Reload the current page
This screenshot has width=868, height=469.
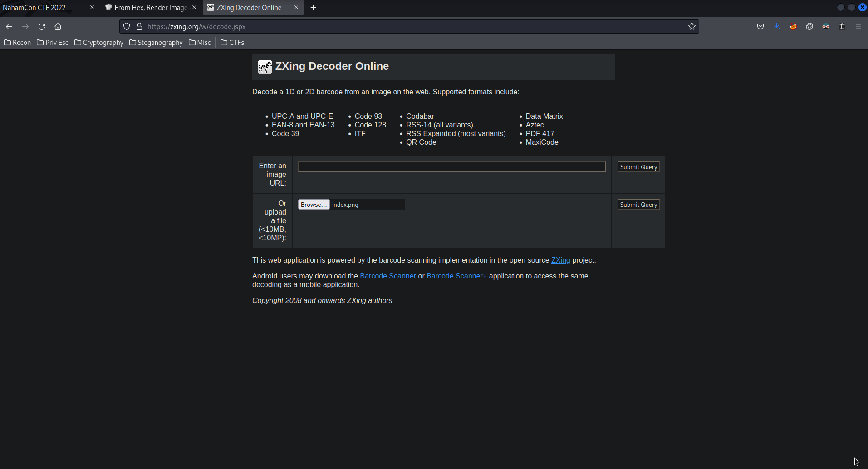(42, 27)
